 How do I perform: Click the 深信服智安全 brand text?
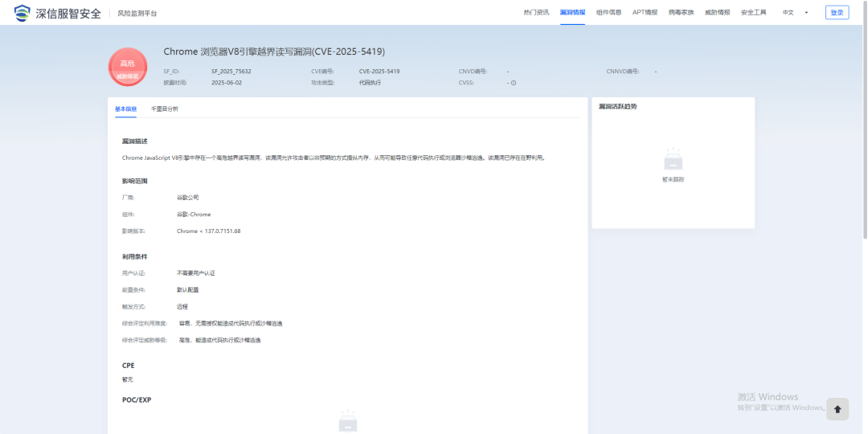68,14
